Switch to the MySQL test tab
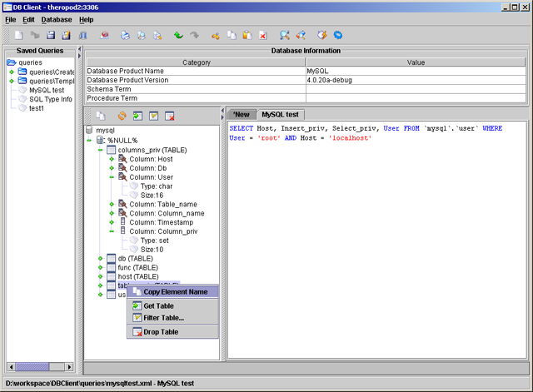Viewport: 533px width, 392px height. (280, 115)
